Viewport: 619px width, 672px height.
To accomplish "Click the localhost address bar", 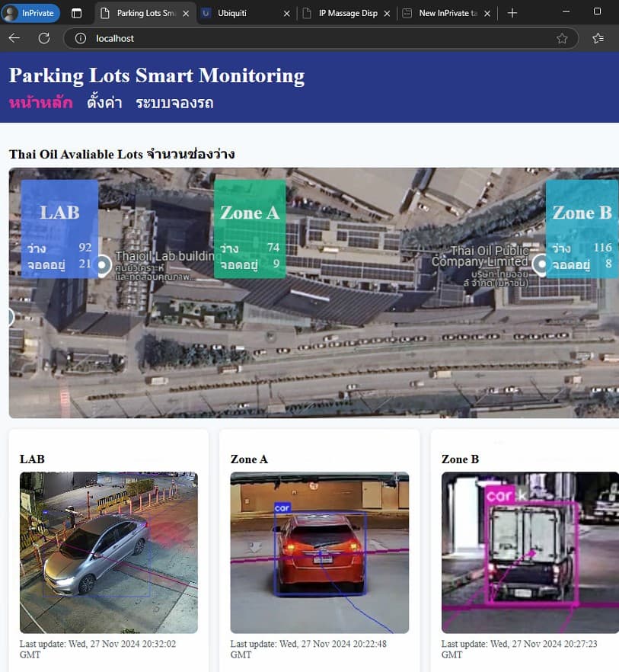I will click(x=321, y=39).
